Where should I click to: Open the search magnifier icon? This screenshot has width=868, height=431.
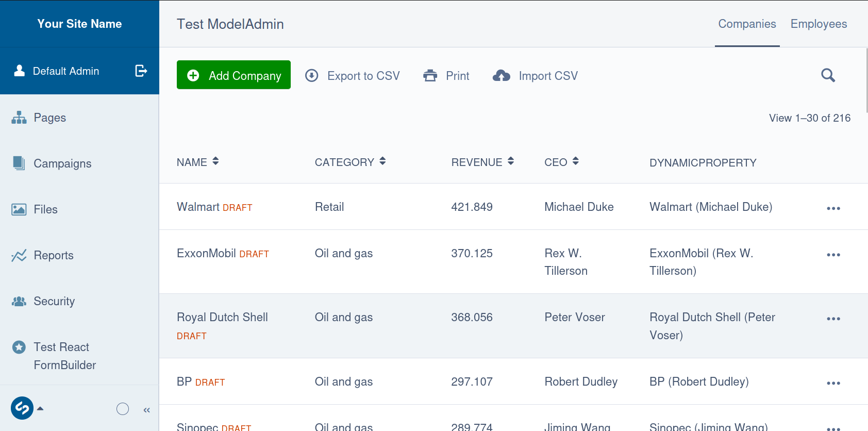pos(828,75)
